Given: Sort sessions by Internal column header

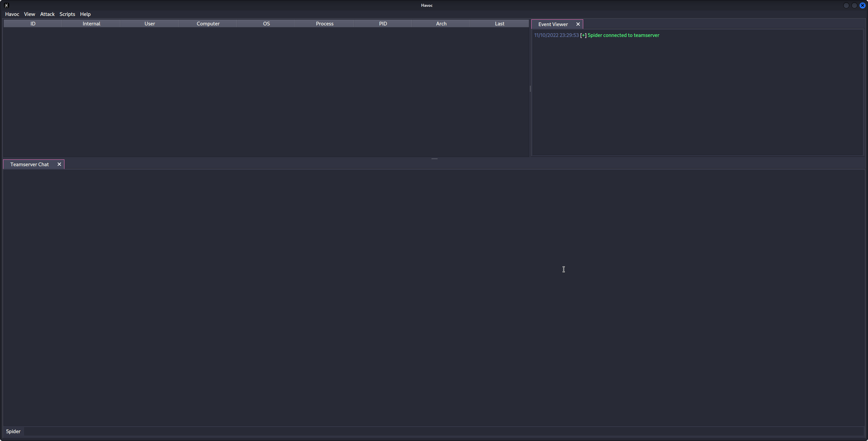Looking at the screenshot, I should (x=91, y=23).
